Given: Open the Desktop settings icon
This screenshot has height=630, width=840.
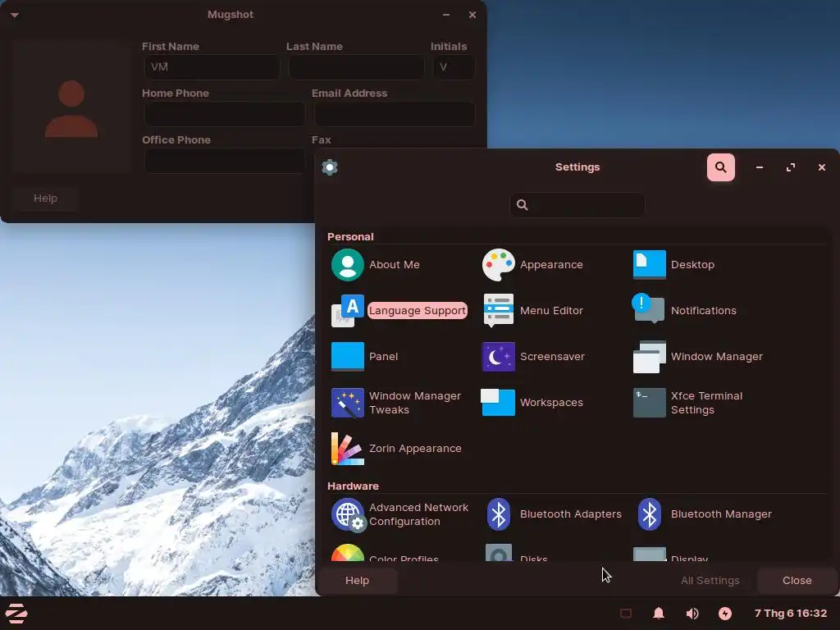Looking at the screenshot, I should point(650,265).
